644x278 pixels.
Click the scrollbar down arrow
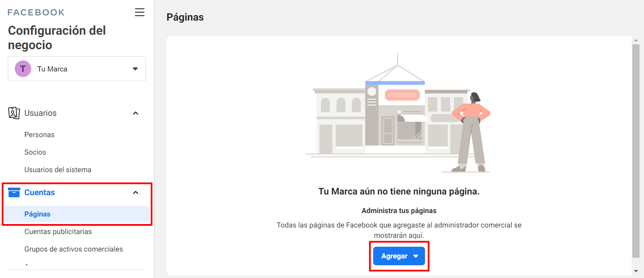pos(636,271)
